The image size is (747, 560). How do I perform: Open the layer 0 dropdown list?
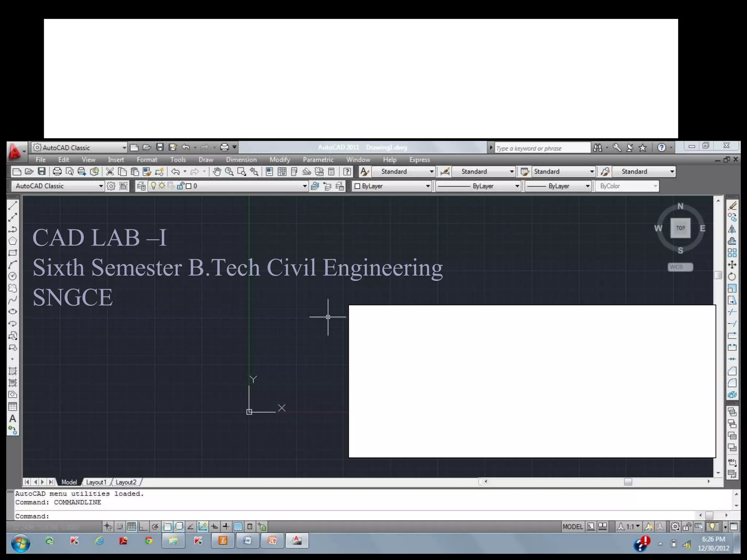pos(305,186)
